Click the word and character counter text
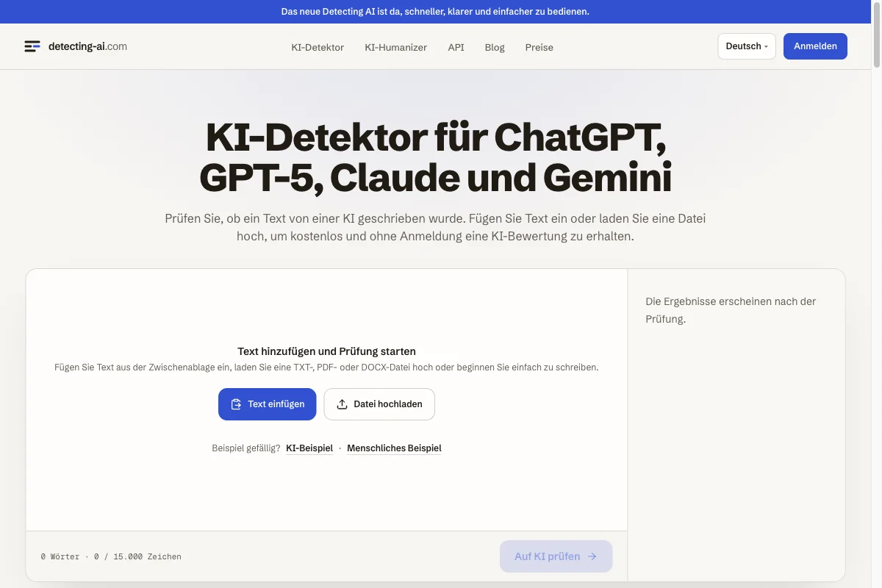The image size is (882, 588). coord(111,556)
